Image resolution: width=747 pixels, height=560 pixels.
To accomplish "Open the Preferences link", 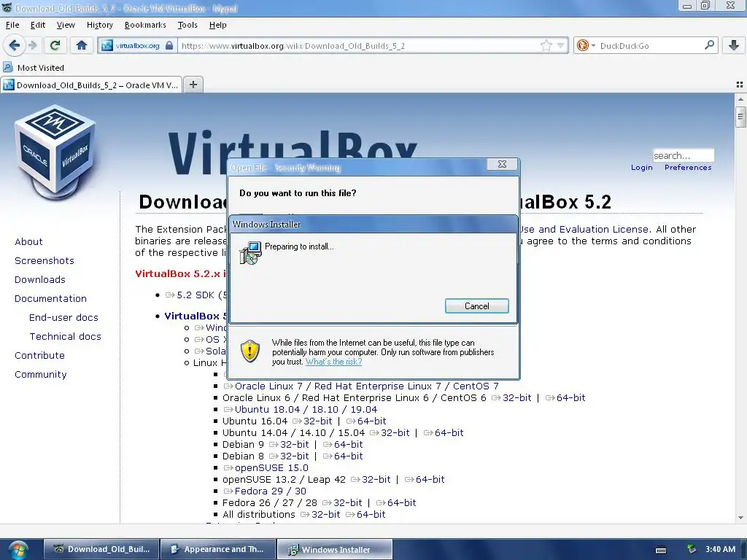I will pos(688,167).
